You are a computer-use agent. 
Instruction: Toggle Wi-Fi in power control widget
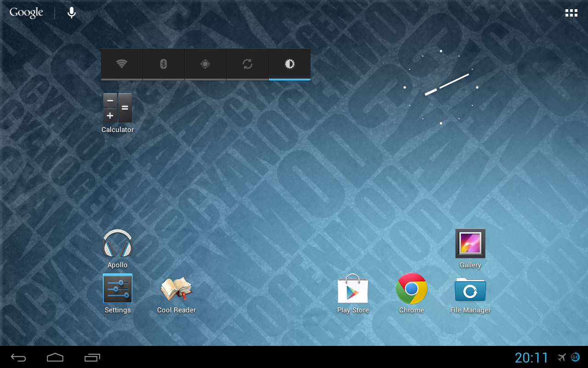point(122,64)
